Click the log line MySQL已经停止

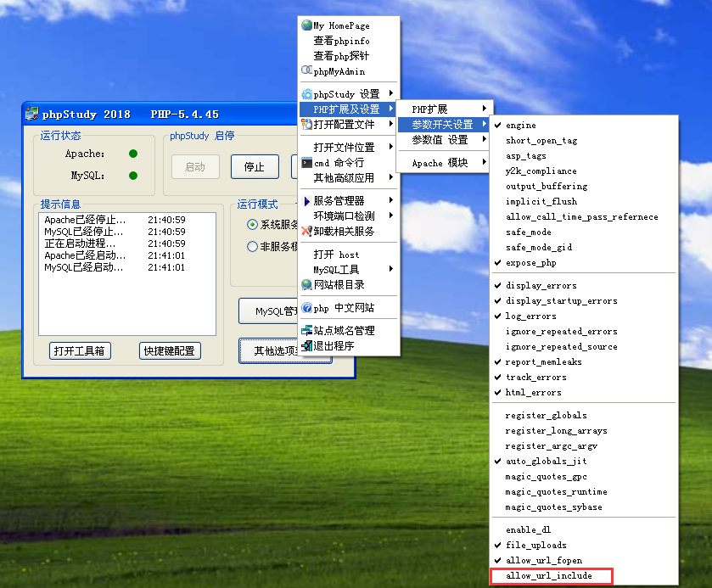click(x=115, y=232)
